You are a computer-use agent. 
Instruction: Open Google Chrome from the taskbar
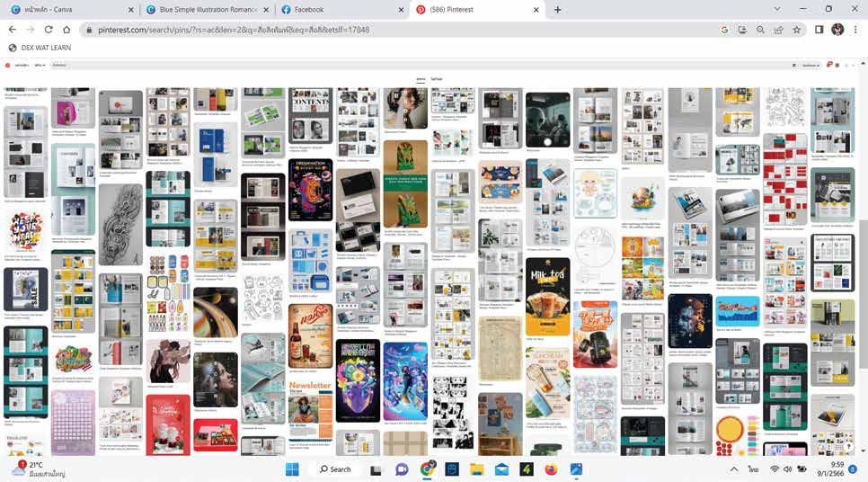click(428, 469)
